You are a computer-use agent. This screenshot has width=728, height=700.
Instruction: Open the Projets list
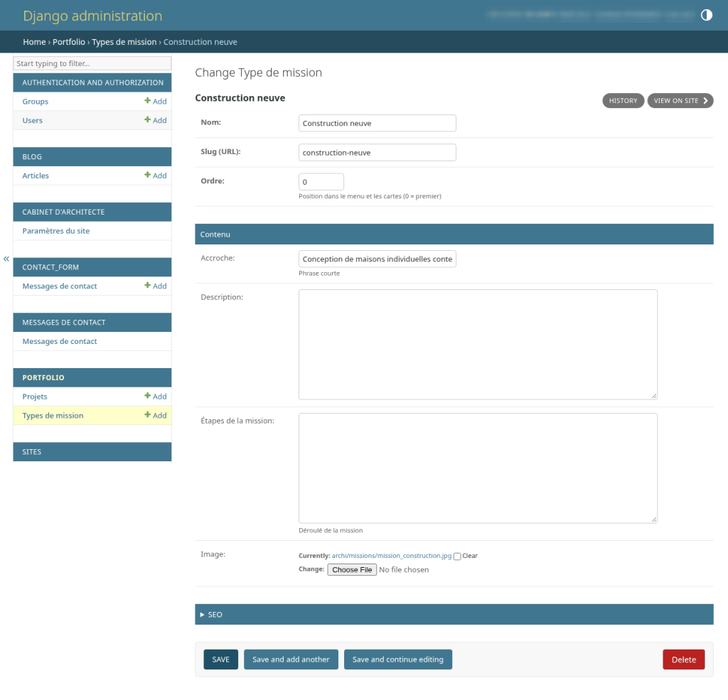tap(35, 397)
